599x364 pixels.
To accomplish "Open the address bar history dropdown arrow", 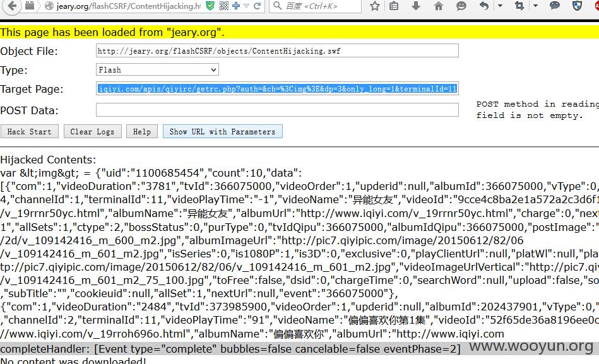I will click(246, 6).
